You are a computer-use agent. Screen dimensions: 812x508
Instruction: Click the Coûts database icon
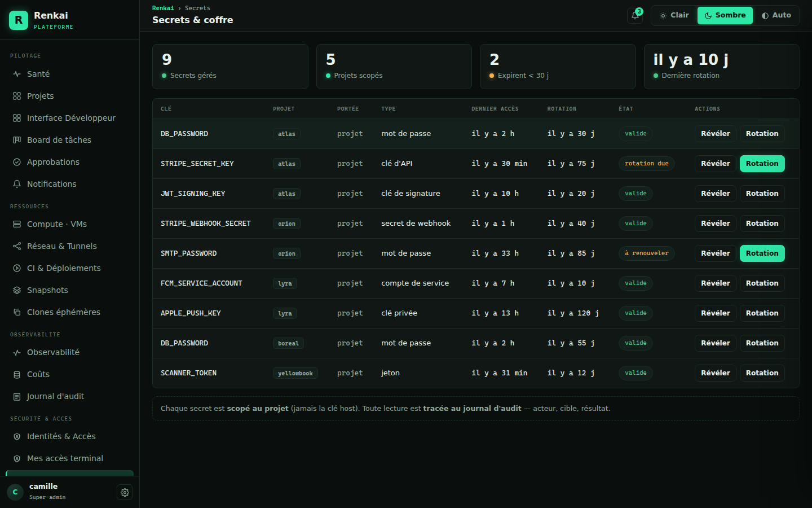click(17, 374)
